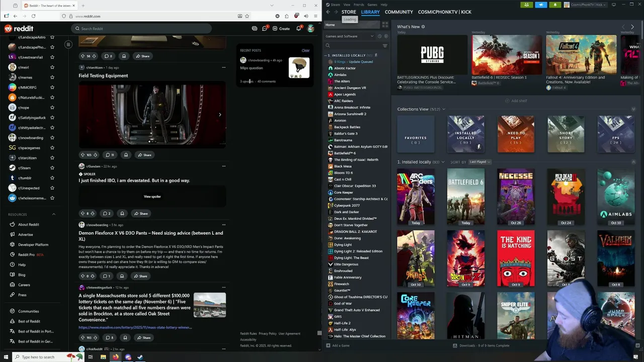Open Steam Downloads status link
This screenshot has width=644, height=362.
tap(481, 345)
